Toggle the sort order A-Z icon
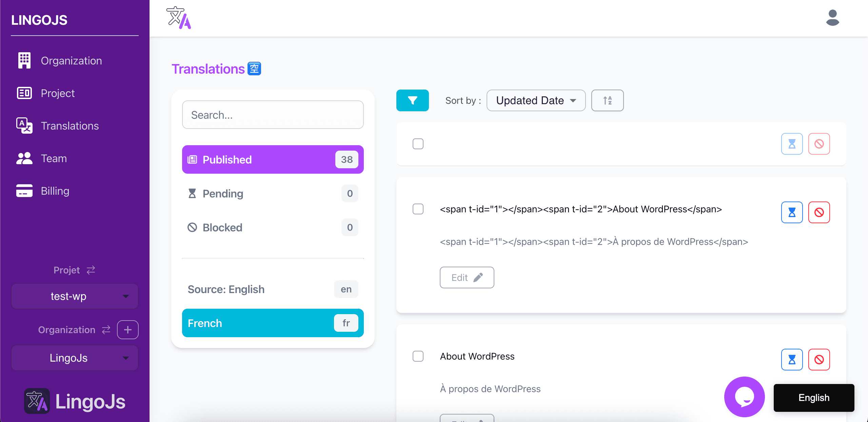The width and height of the screenshot is (868, 422). point(607,100)
